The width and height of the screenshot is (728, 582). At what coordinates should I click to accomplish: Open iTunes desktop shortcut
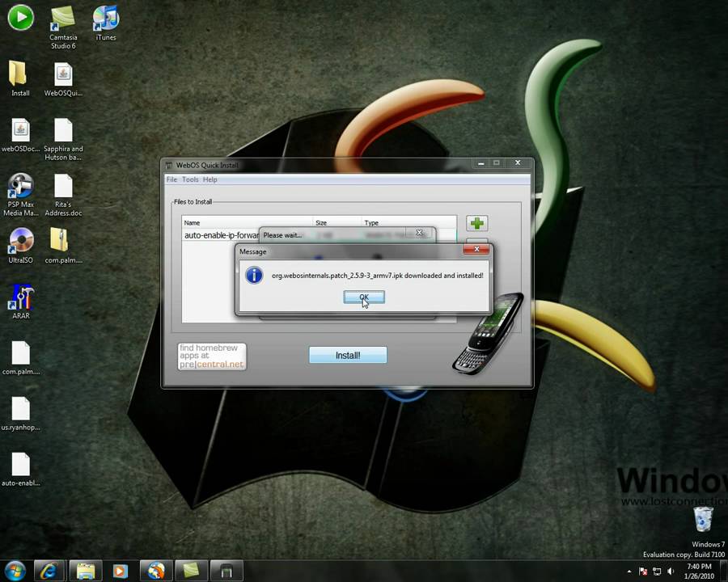click(106, 23)
